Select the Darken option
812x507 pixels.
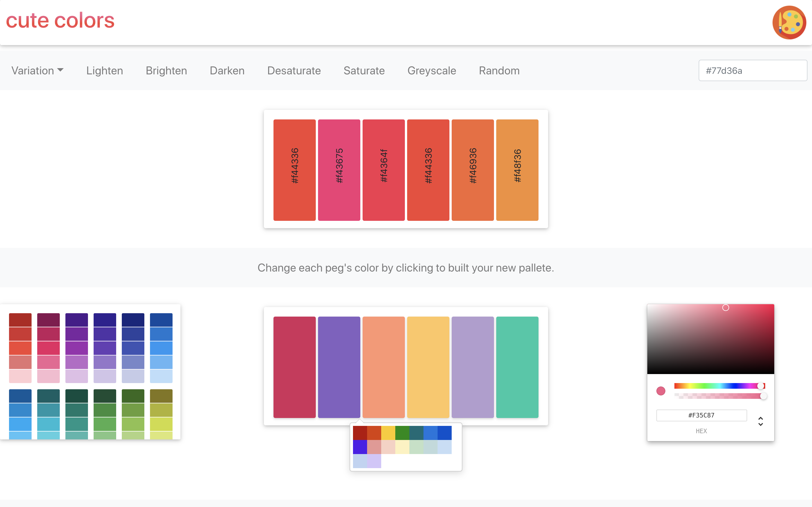point(227,70)
